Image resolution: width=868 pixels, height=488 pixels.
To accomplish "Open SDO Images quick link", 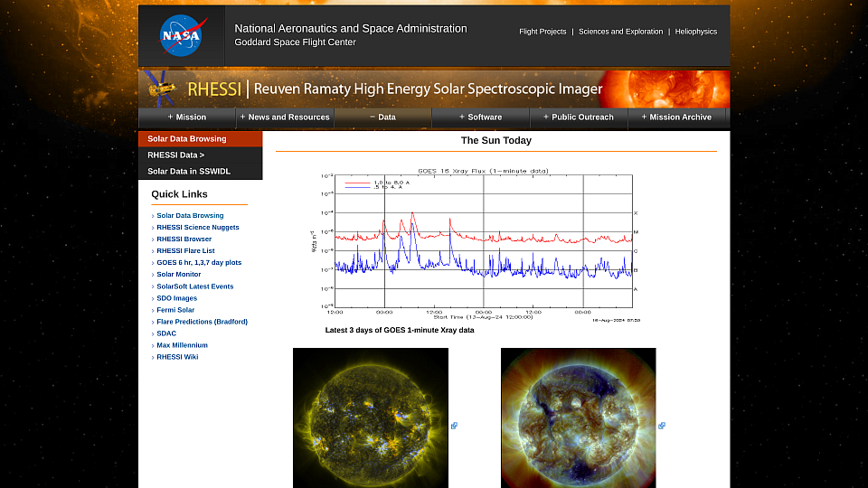I will [x=176, y=298].
